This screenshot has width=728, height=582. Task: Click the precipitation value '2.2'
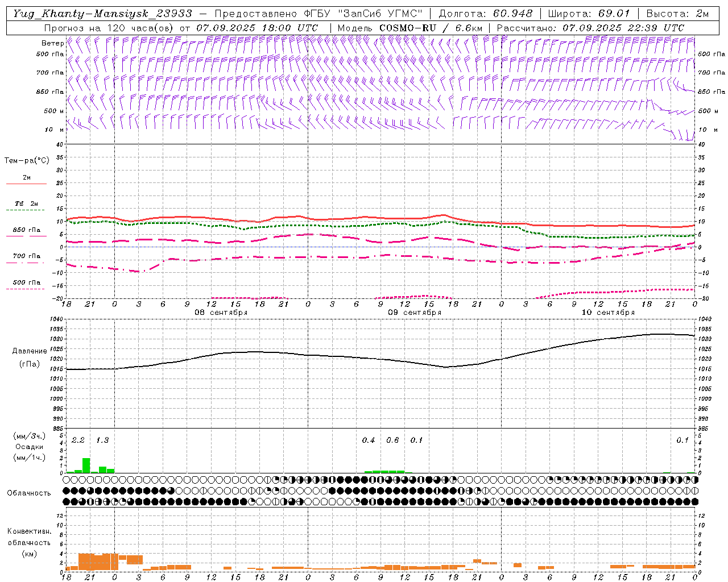tap(78, 440)
